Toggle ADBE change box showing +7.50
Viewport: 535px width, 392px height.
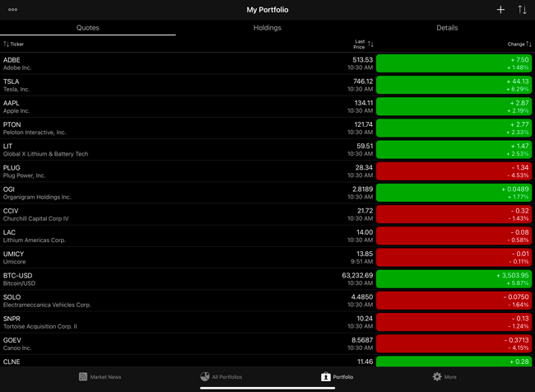(x=454, y=63)
